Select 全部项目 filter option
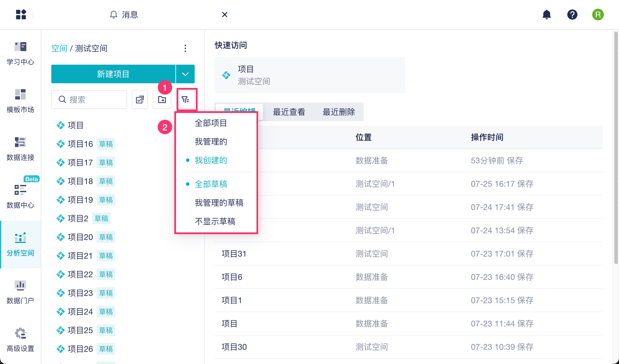619x364 pixels. [211, 123]
